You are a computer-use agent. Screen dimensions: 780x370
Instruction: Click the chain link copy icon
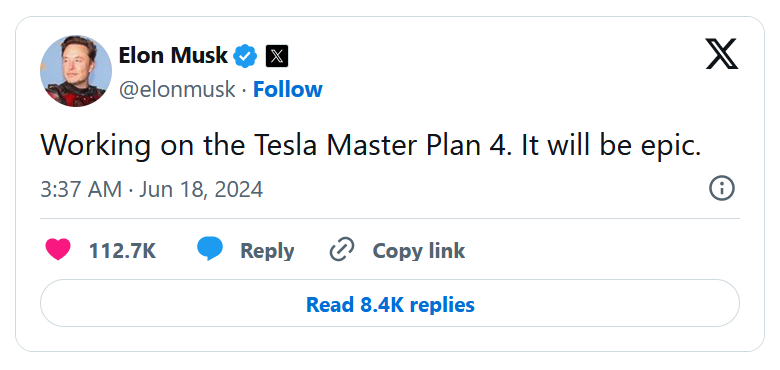pyautogui.click(x=342, y=250)
